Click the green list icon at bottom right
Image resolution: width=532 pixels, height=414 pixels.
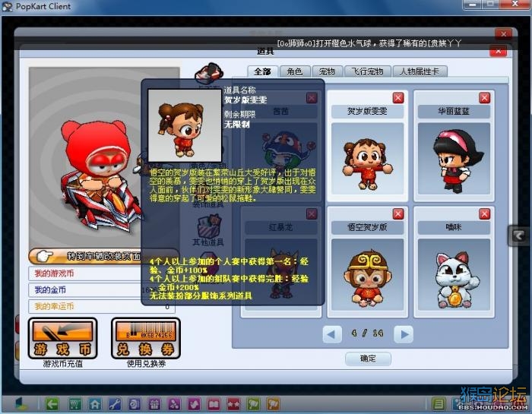coord(439,404)
